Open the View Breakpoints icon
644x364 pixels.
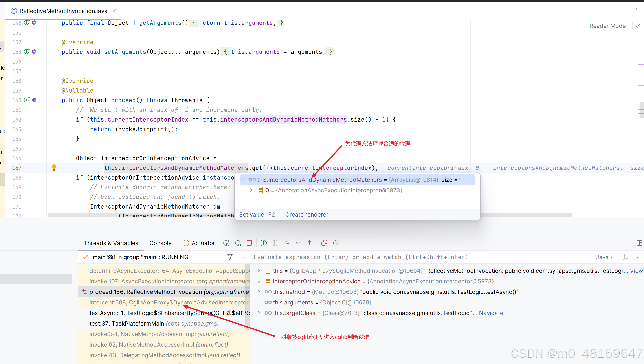[x=324, y=243]
